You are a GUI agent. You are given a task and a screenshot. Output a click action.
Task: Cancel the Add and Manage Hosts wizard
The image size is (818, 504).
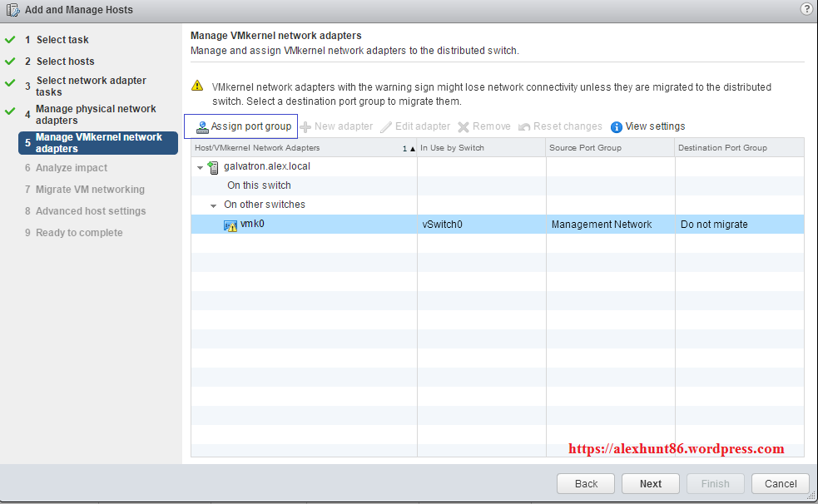point(780,484)
